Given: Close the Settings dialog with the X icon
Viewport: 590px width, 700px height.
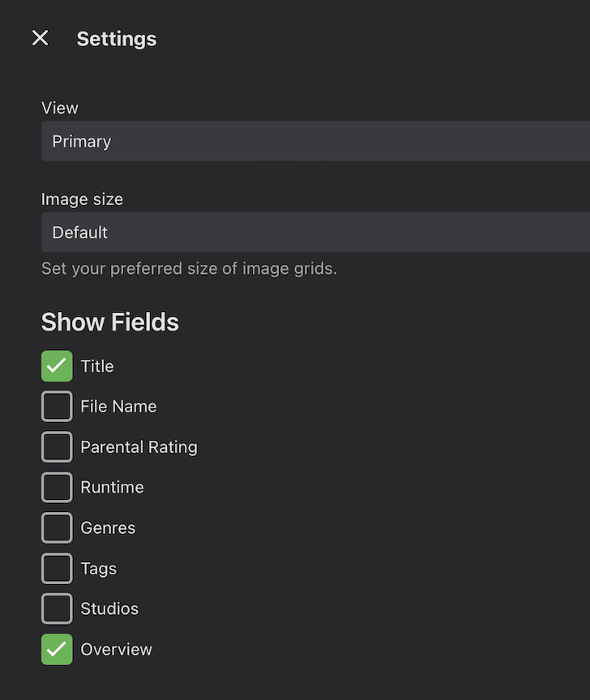Looking at the screenshot, I should click(x=41, y=38).
